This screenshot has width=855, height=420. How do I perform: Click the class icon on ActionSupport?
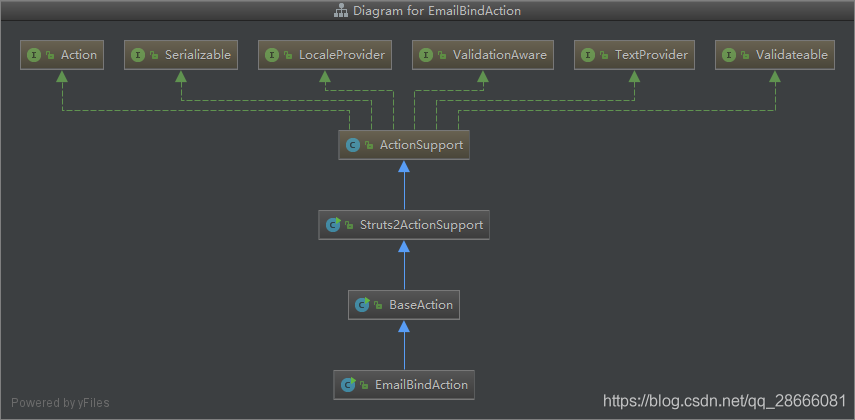pos(353,146)
